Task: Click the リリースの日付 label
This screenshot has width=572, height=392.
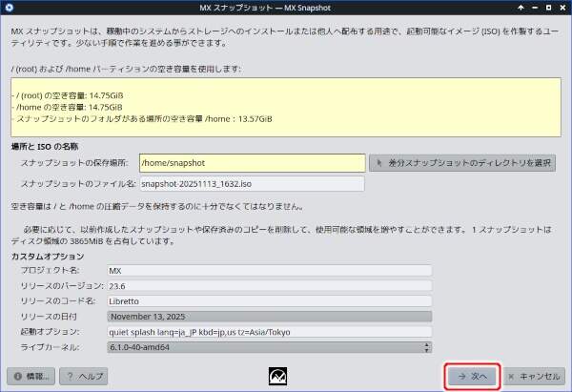Action: [x=49, y=317]
